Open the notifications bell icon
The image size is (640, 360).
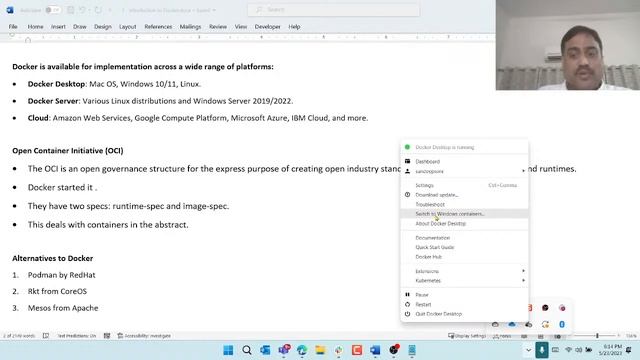click(629, 350)
